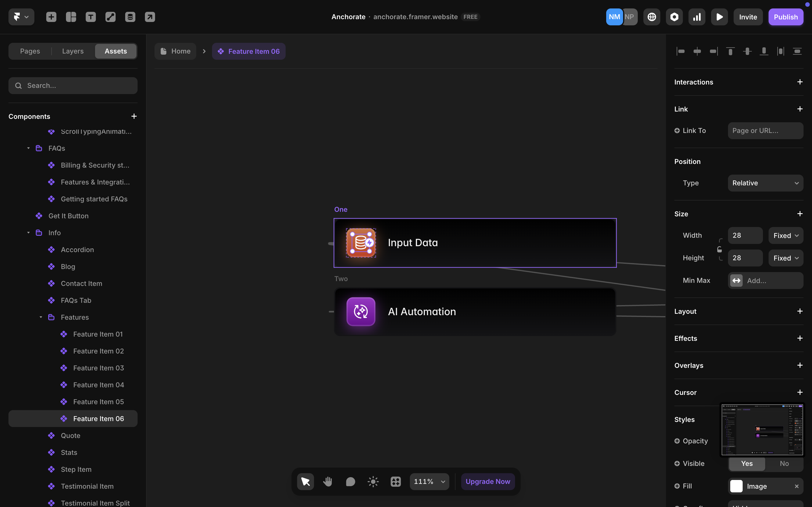Collapse the Features folder in the assets list
Image resolution: width=812 pixels, height=507 pixels.
coord(41,317)
